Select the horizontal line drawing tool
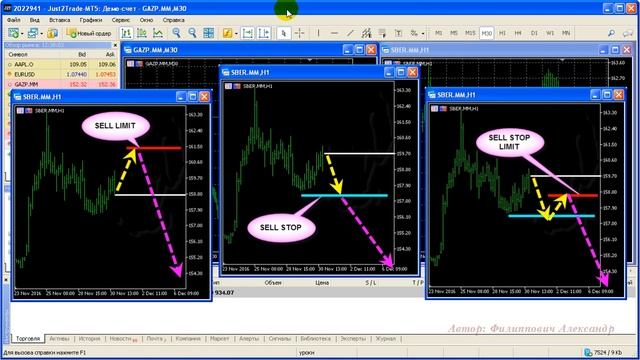The height and width of the screenshot is (360, 640). (334, 33)
